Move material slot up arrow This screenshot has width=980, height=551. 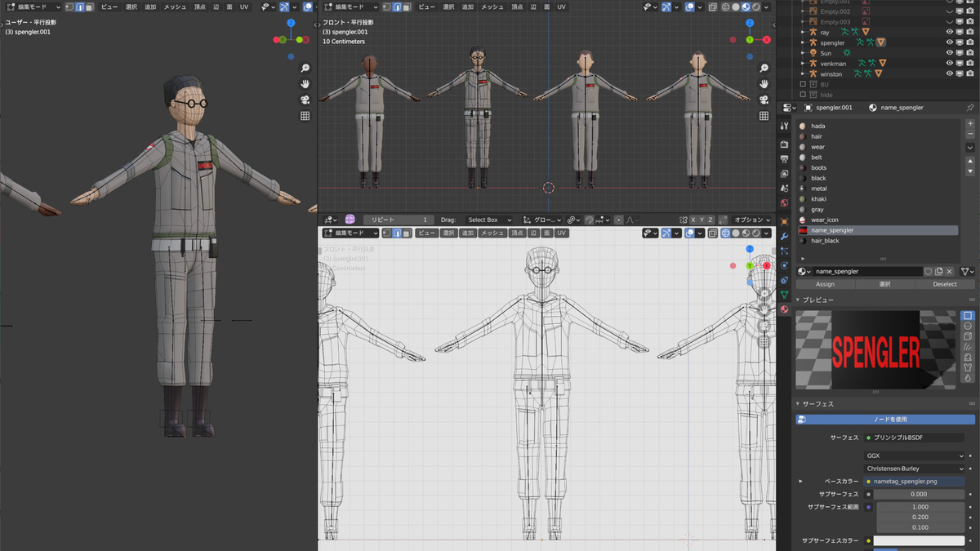click(970, 162)
